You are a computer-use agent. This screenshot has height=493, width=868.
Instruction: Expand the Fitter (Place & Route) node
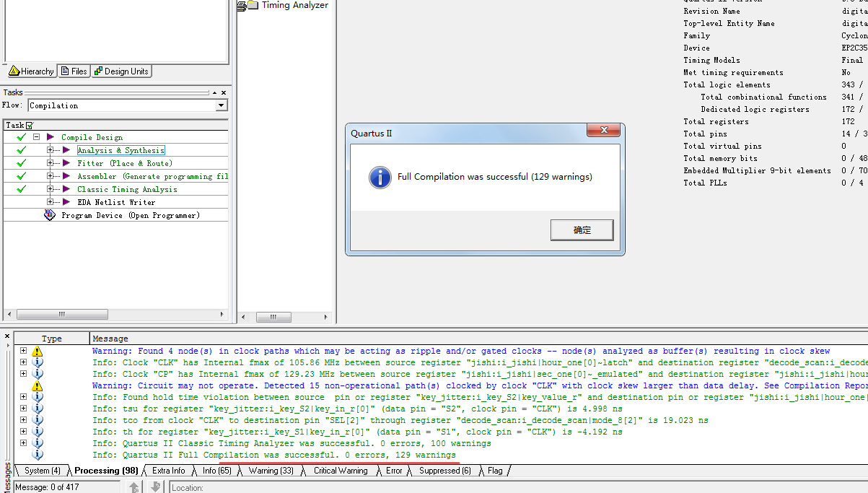pos(51,163)
